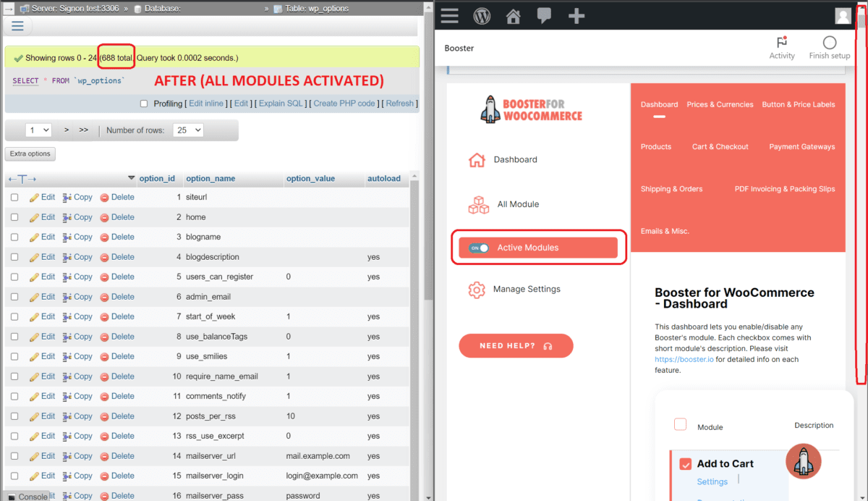The width and height of the screenshot is (868, 501).
Task: Check the row checkbox for rss_use_excerpt
Action: [14, 436]
